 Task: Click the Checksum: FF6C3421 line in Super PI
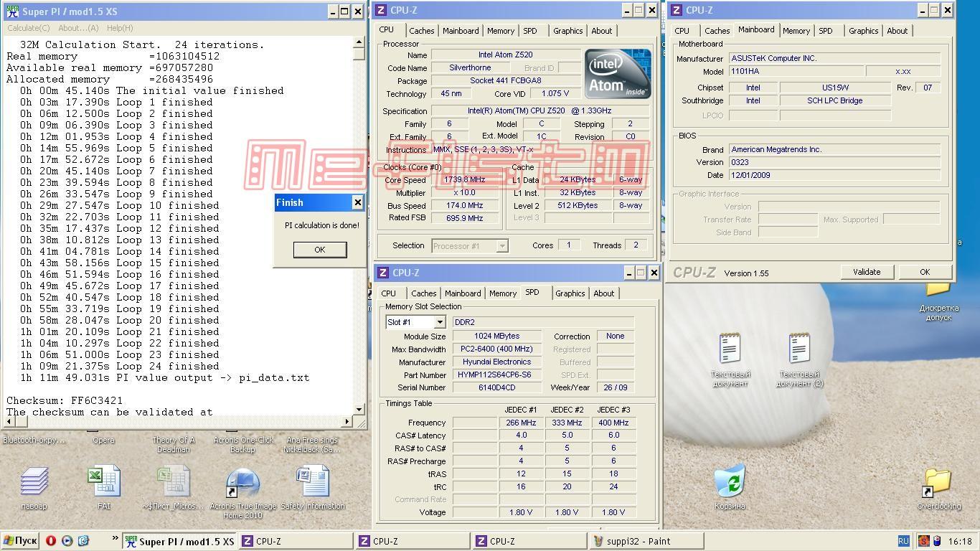65,400
